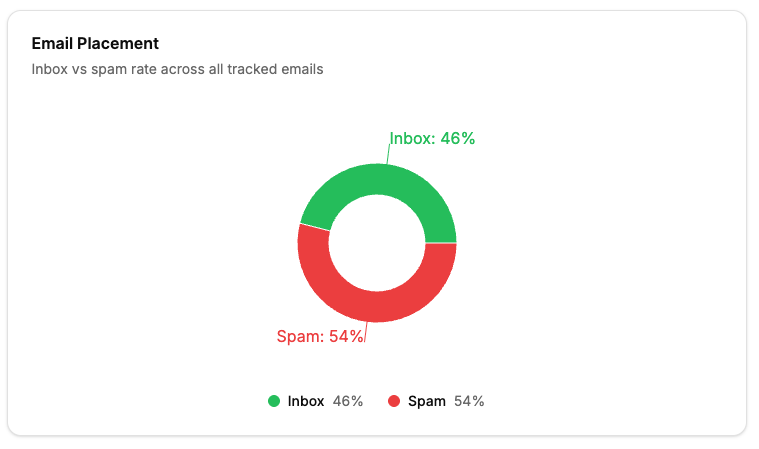759x449 pixels.
Task: Click 46% in the green chart callout
Action: [x=458, y=139]
